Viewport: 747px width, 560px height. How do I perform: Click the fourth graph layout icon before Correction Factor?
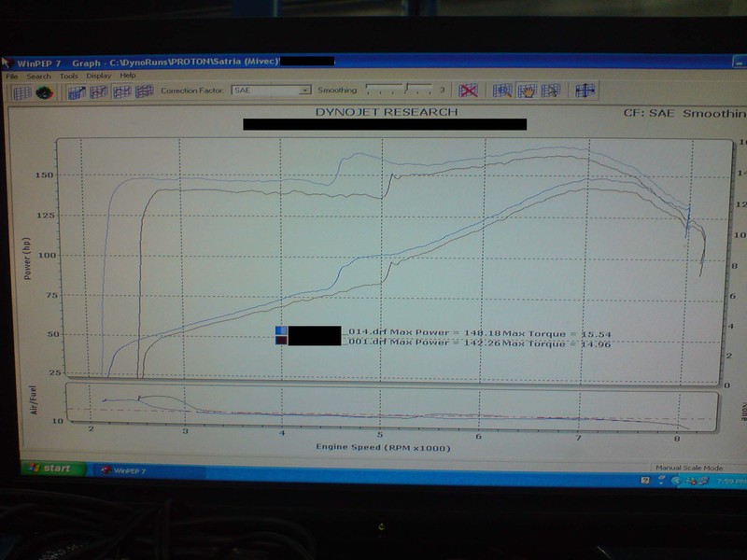point(144,91)
